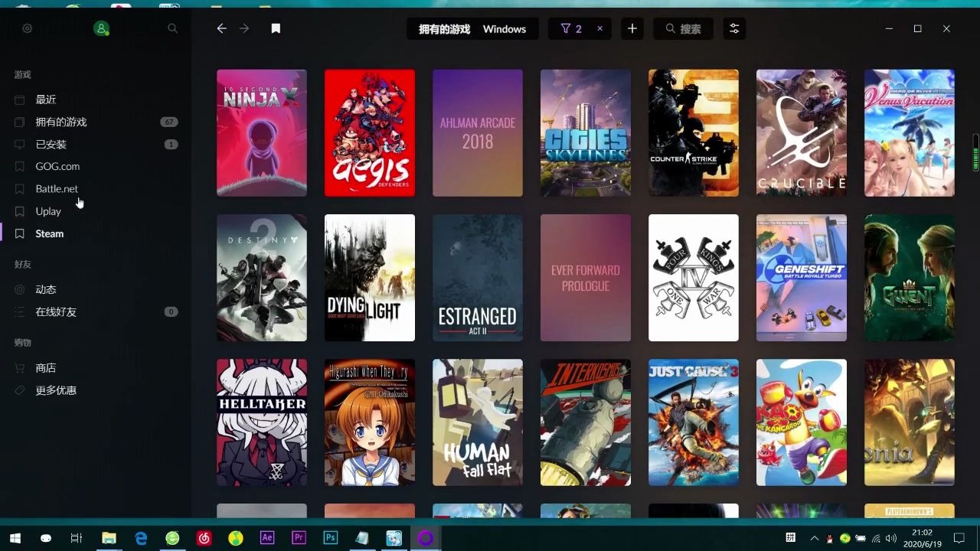Open Cities Skylines game tile

coord(586,133)
